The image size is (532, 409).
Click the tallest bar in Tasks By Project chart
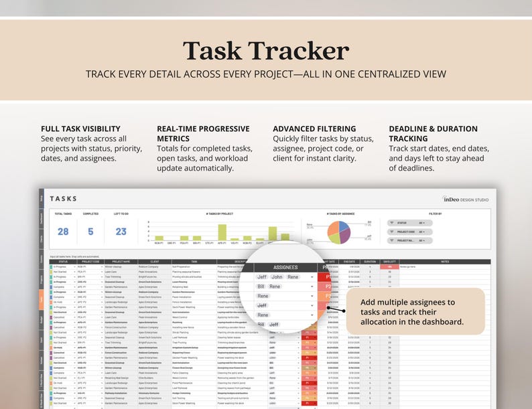point(222,232)
